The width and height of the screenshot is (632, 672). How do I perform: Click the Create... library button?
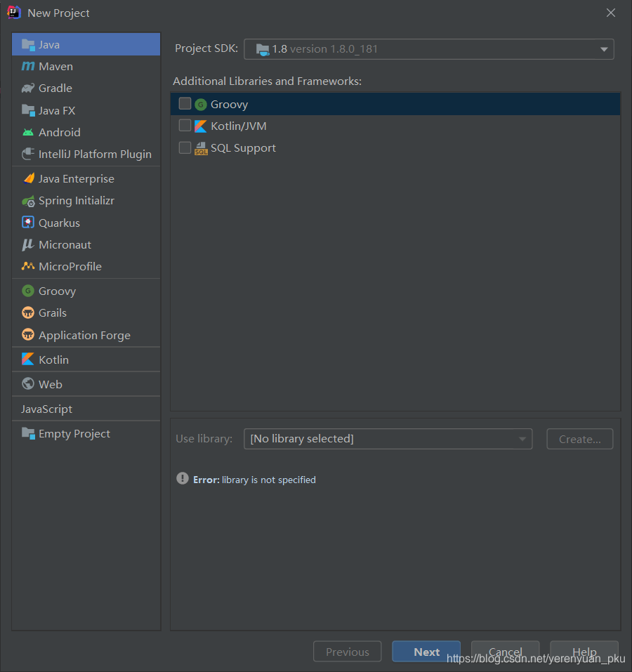pyautogui.click(x=580, y=439)
